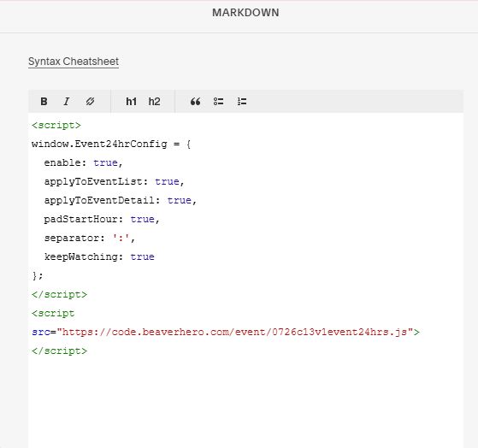Viewport: 478px width, 448px height.
Task: Create a bulleted list
Action: tap(219, 102)
